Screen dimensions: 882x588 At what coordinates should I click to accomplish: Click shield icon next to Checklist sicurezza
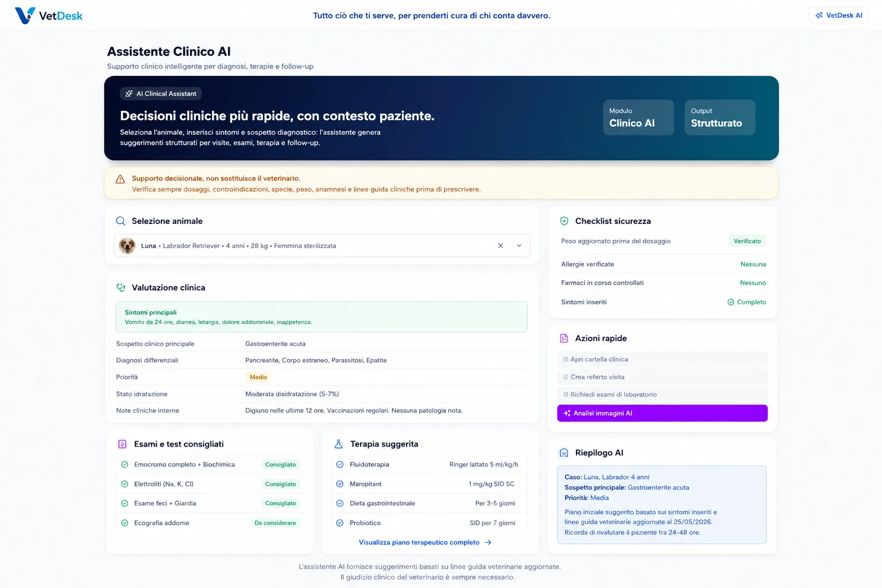564,221
